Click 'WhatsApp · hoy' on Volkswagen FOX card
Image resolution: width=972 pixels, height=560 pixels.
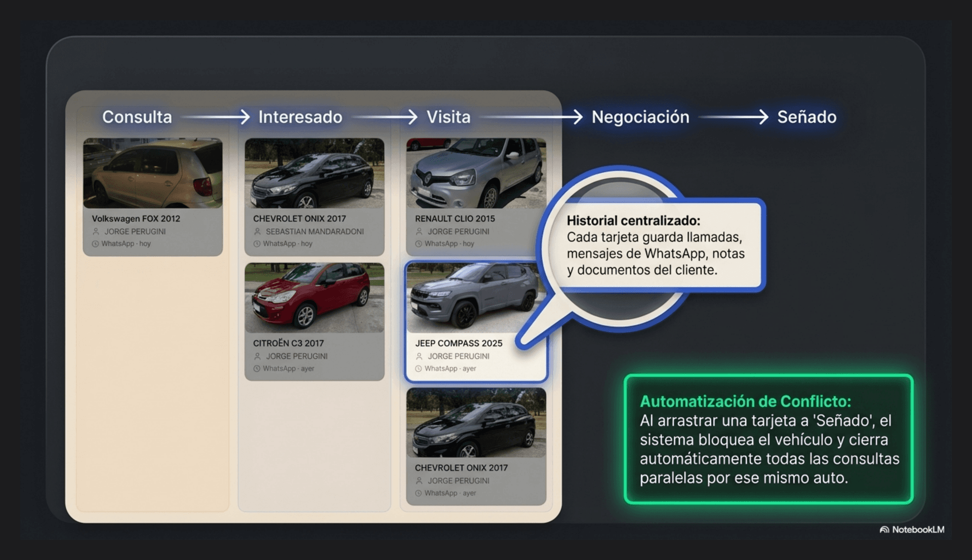126,244
